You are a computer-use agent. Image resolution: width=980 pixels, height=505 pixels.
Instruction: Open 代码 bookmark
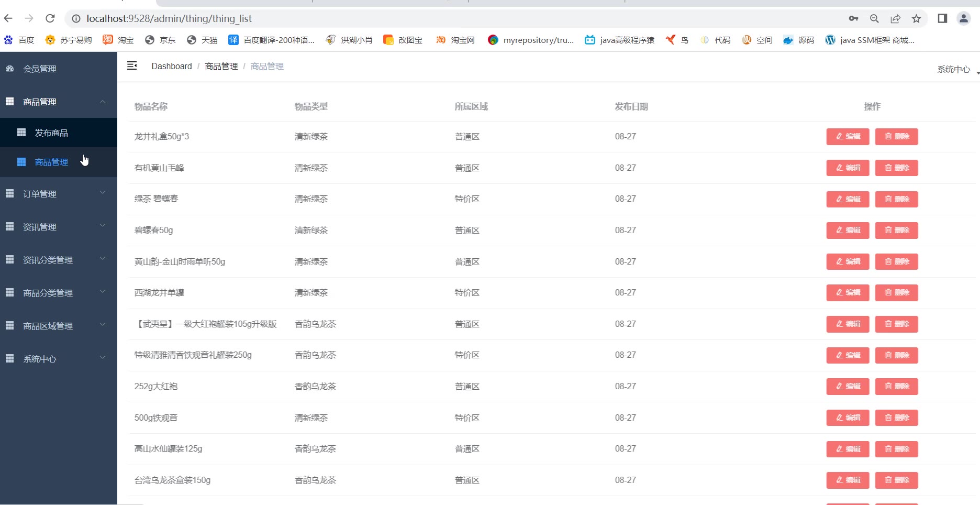coord(715,40)
